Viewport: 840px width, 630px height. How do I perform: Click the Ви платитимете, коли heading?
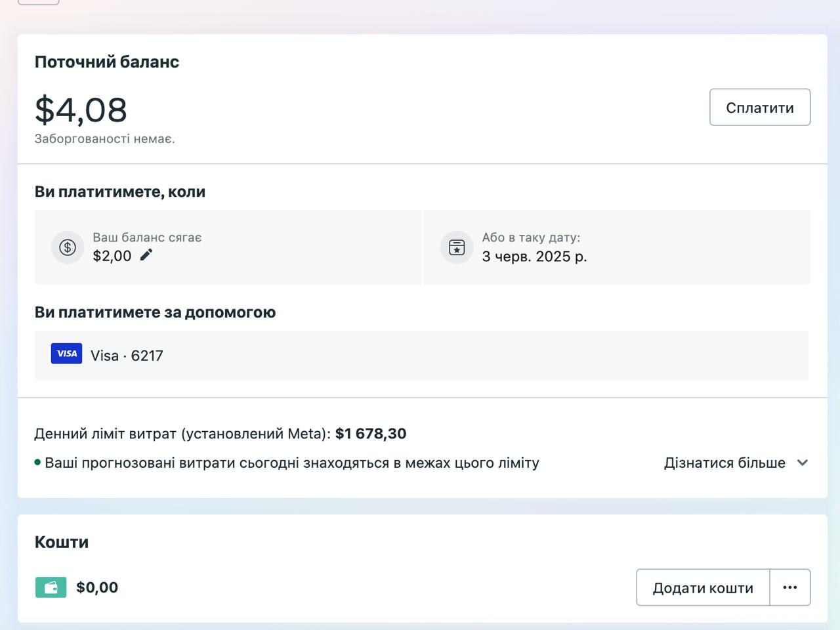coord(120,192)
